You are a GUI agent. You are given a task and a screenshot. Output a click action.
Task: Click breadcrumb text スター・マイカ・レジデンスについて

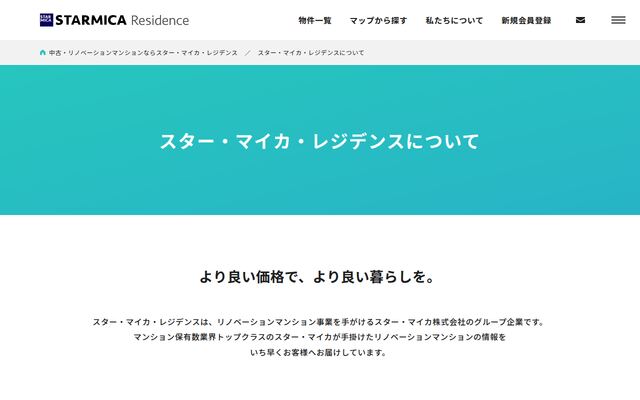(x=311, y=53)
